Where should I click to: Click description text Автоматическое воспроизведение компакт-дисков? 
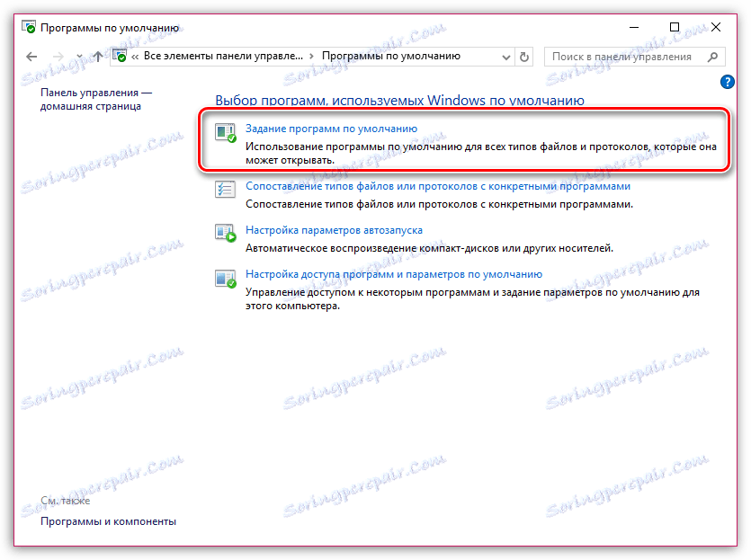429,248
